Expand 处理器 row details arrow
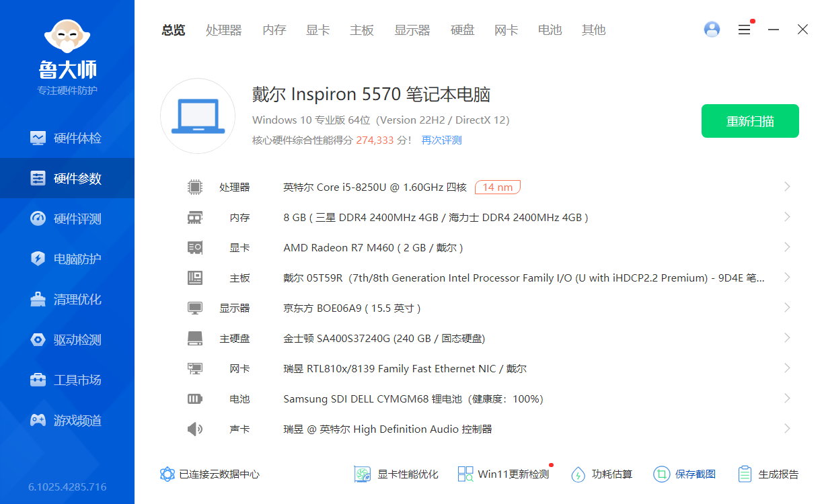824x504 pixels. coord(787,187)
